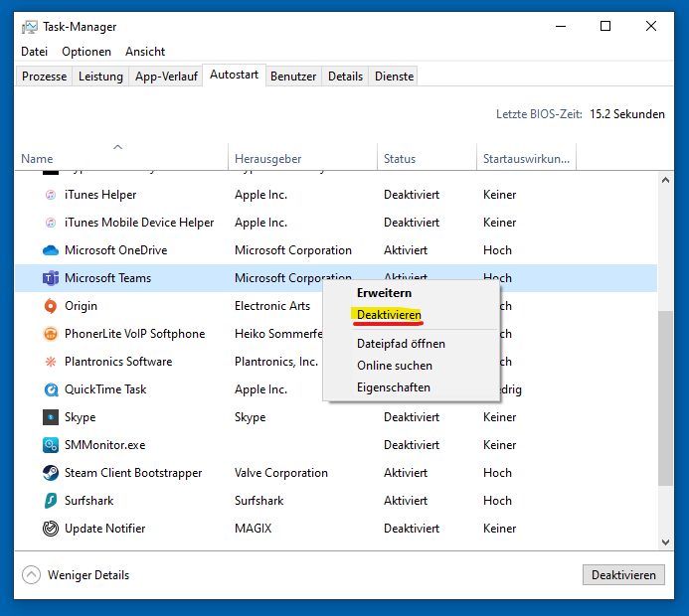Click the Steam Client Bootstrapper icon
This screenshot has width=689, height=616.
(x=51, y=473)
